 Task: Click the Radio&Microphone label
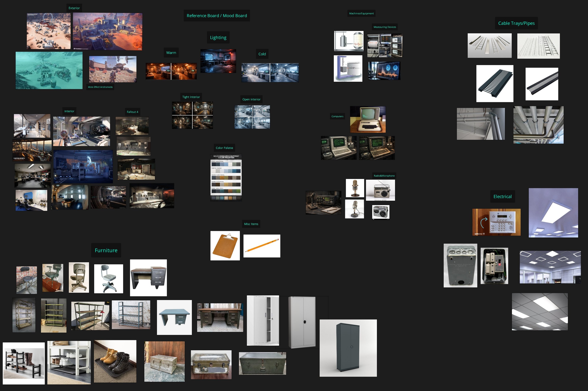click(x=384, y=176)
